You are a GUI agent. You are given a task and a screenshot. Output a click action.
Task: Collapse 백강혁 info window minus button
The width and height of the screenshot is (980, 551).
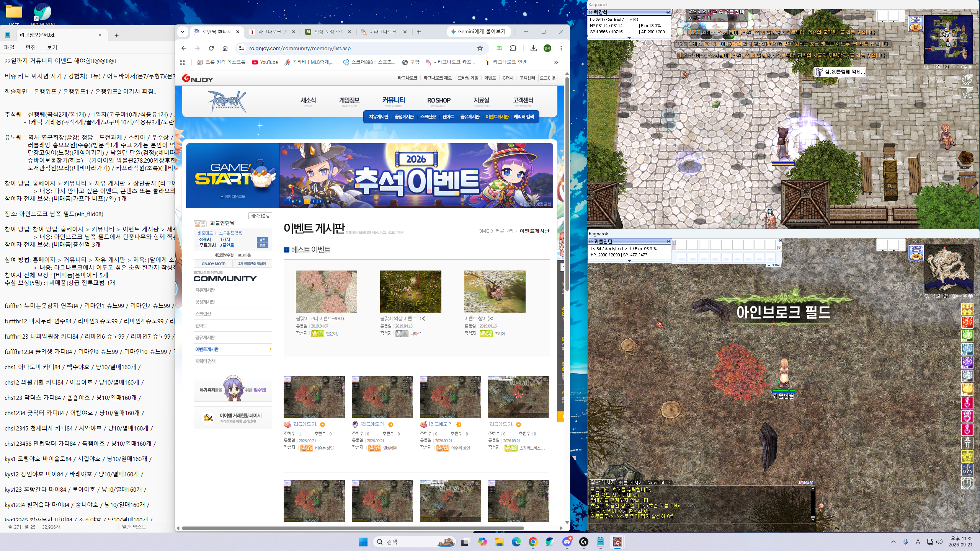pyautogui.click(x=668, y=12)
